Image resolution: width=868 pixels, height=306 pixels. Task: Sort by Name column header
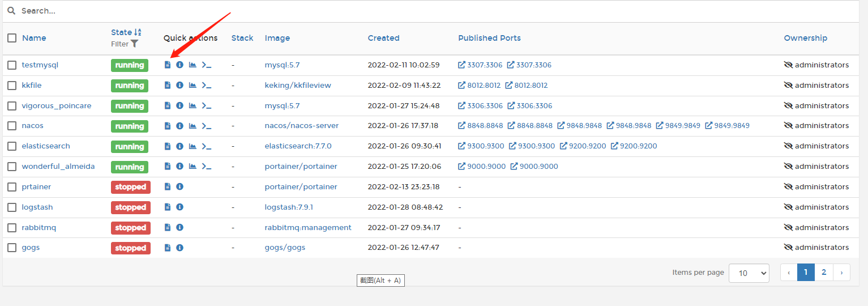point(34,38)
